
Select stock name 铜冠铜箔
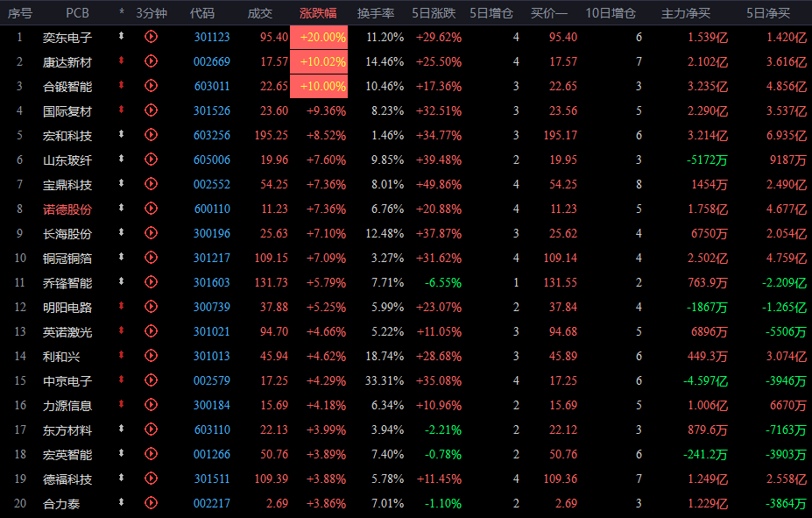[x=67, y=258]
